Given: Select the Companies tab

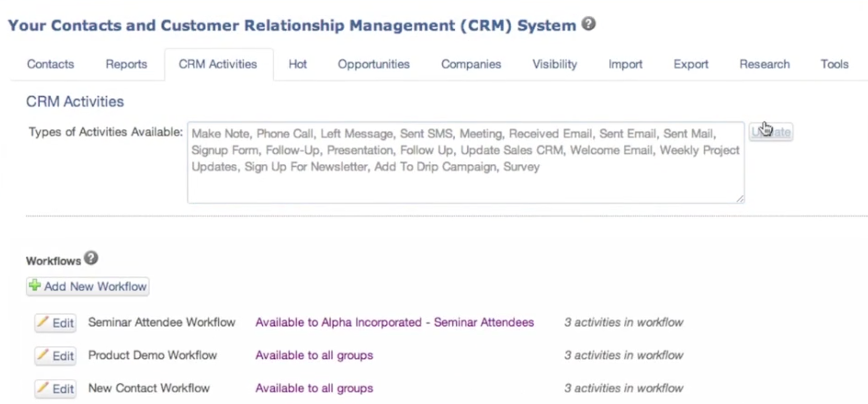Looking at the screenshot, I should [471, 64].
